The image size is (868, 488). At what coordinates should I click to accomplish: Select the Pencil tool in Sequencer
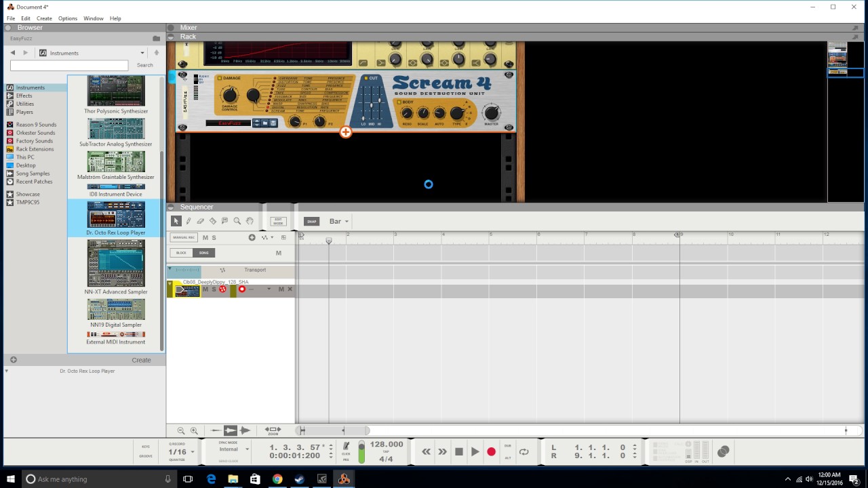point(189,221)
